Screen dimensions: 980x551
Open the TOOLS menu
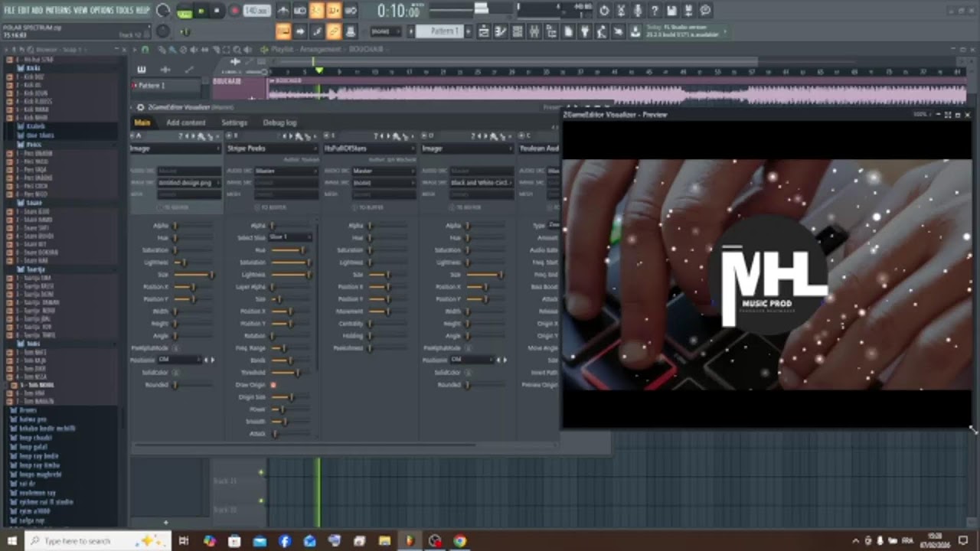125,10
